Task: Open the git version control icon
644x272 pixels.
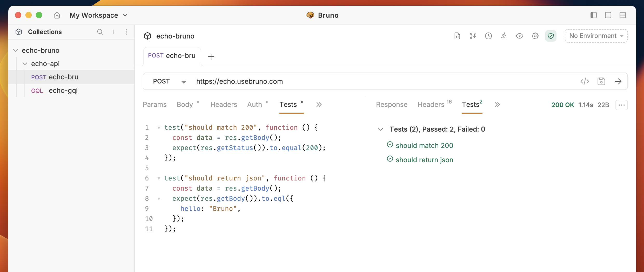Action: coord(473,36)
